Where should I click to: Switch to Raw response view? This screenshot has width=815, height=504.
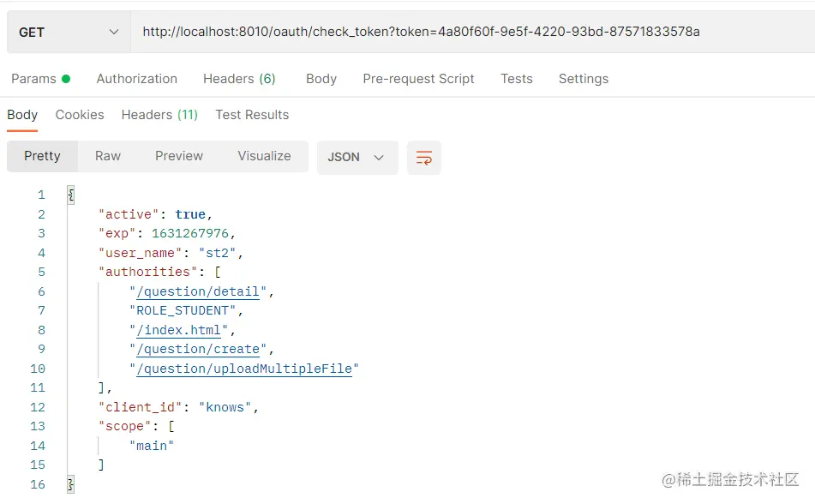tap(108, 156)
